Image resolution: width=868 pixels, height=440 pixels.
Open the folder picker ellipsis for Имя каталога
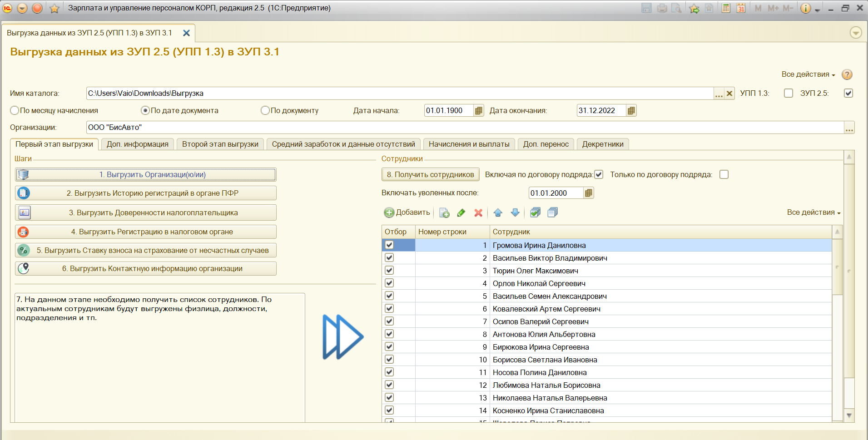(719, 94)
